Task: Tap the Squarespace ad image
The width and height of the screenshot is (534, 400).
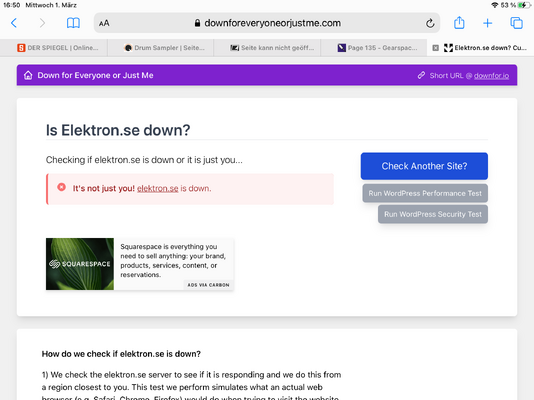Action: point(80,264)
